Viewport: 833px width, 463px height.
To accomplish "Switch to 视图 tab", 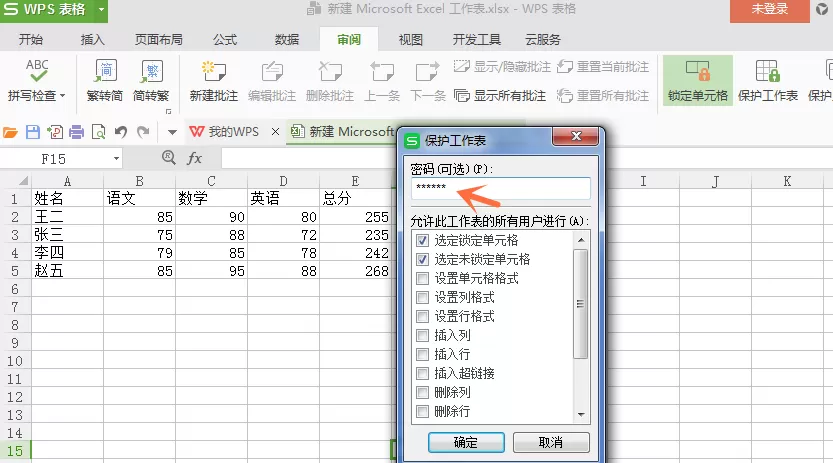I will tap(411, 40).
